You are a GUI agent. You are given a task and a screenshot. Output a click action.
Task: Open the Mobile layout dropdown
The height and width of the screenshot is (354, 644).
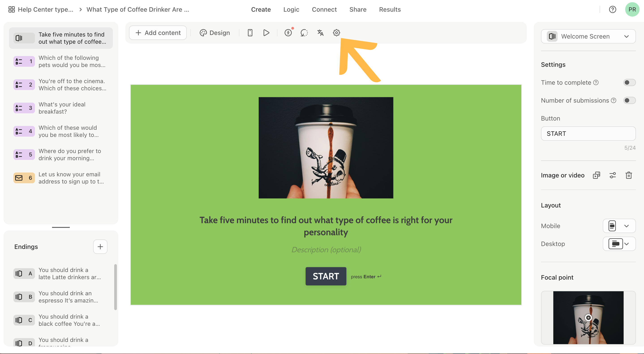click(619, 226)
